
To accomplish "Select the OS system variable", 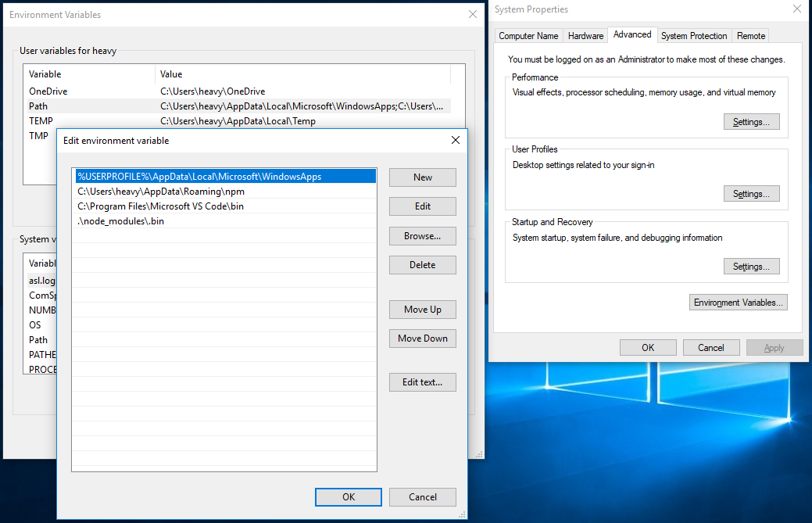I will 35,325.
